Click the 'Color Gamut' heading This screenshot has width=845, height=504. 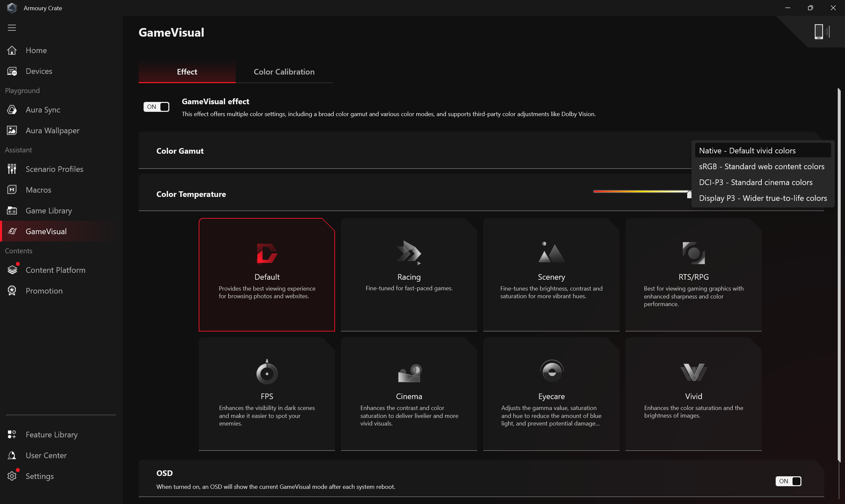180,151
